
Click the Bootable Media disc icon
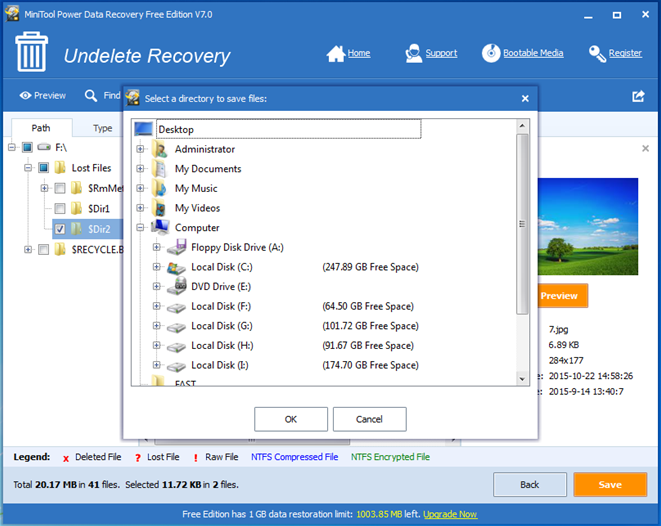coord(491,54)
